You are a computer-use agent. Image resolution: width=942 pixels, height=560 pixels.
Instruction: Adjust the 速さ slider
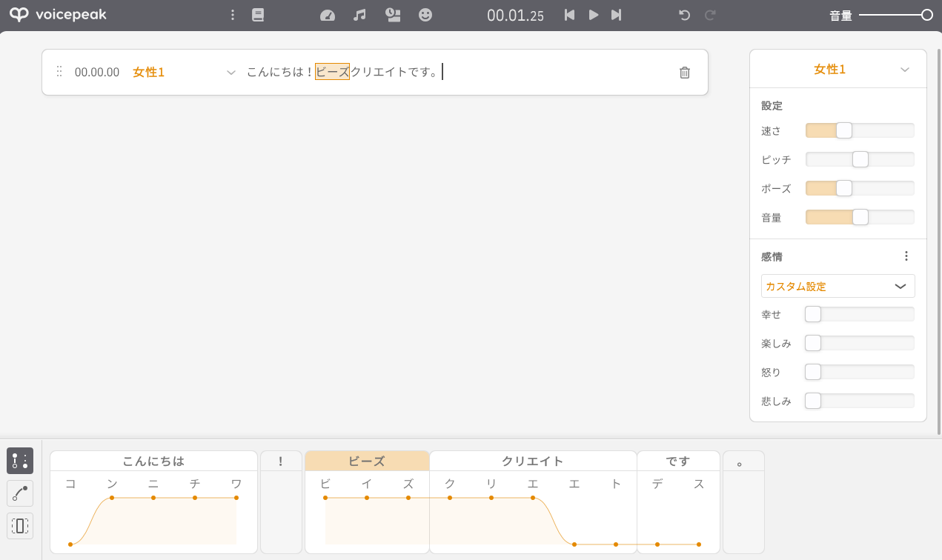click(860, 130)
